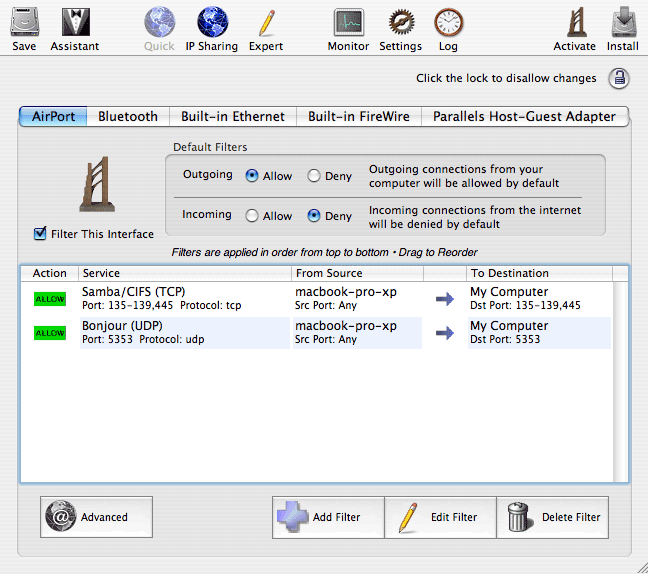Screen dimensions: 648x574
Task: Set Incoming default to Deny
Action: (x=314, y=216)
